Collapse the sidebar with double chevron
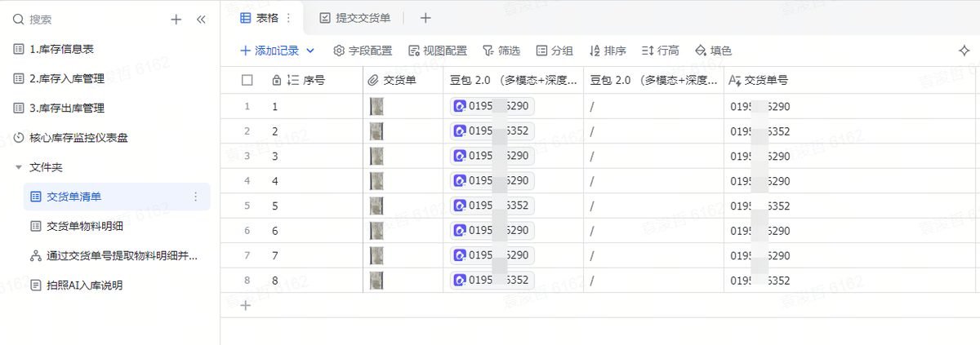 tap(201, 20)
